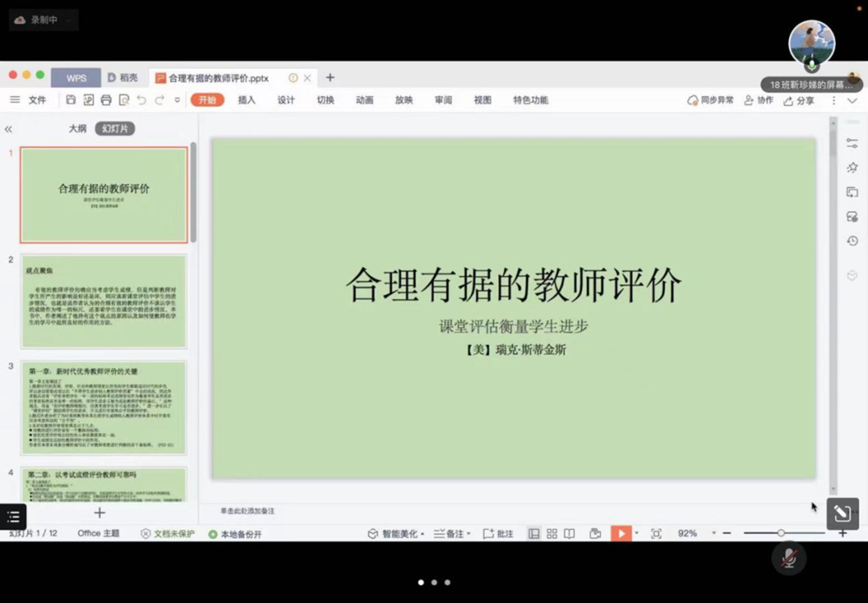Click the 协作 collaboration button
Viewport: 868px width, 603px height.
coord(759,100)
